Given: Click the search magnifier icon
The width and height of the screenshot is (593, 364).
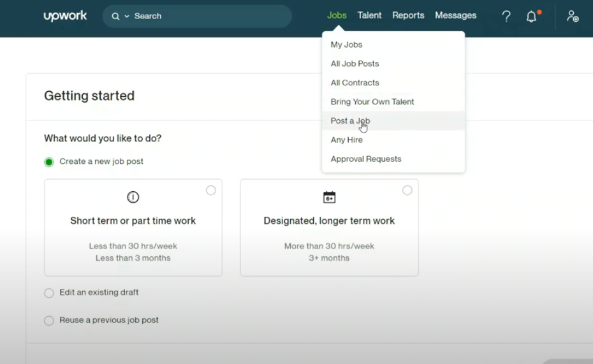Looking at the screenshot, I should click(115, 16).
